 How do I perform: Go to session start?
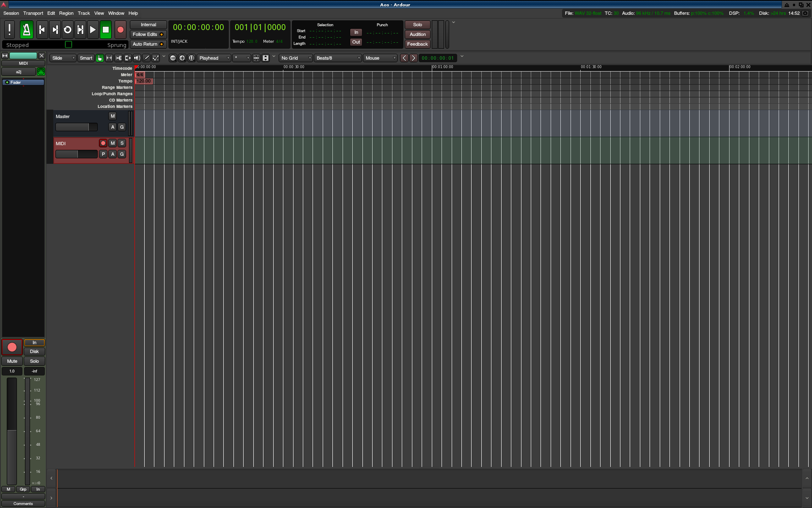click(42, 30)
